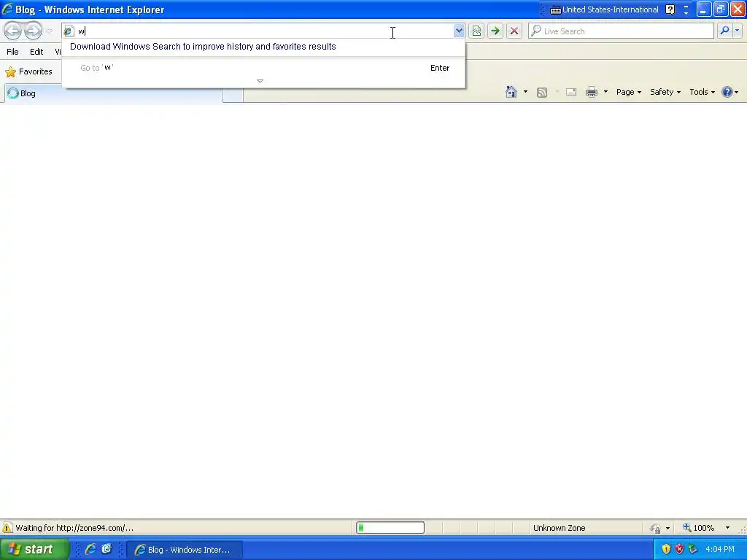
Task: Open the Safety menu
Action: pos(665,92)
